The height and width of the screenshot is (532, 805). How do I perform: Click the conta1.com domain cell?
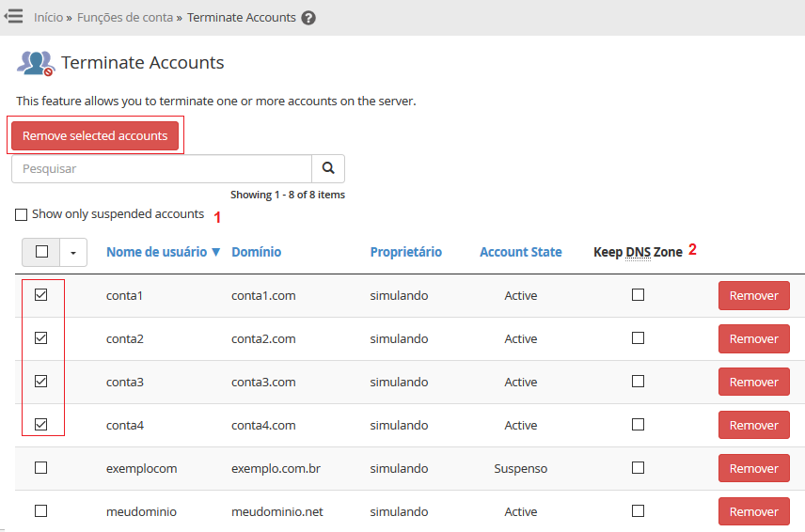(x=263, y=295)
